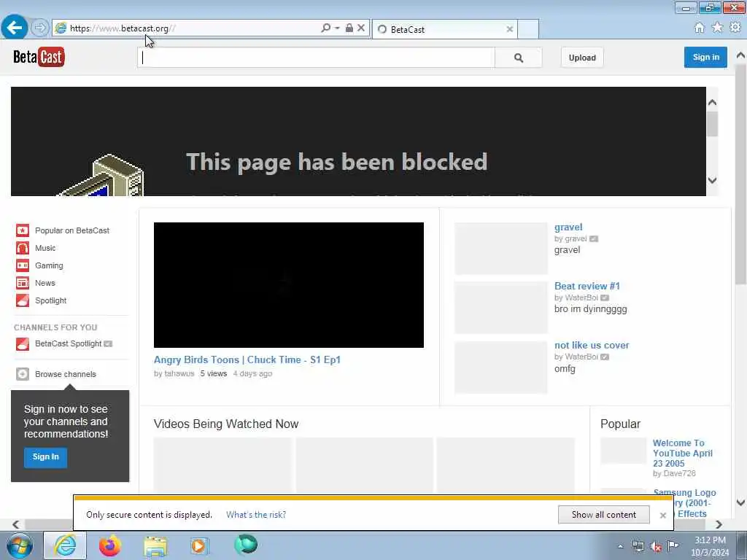Open Angry Birds Toons Chuck Time title link

coord(247,360)
